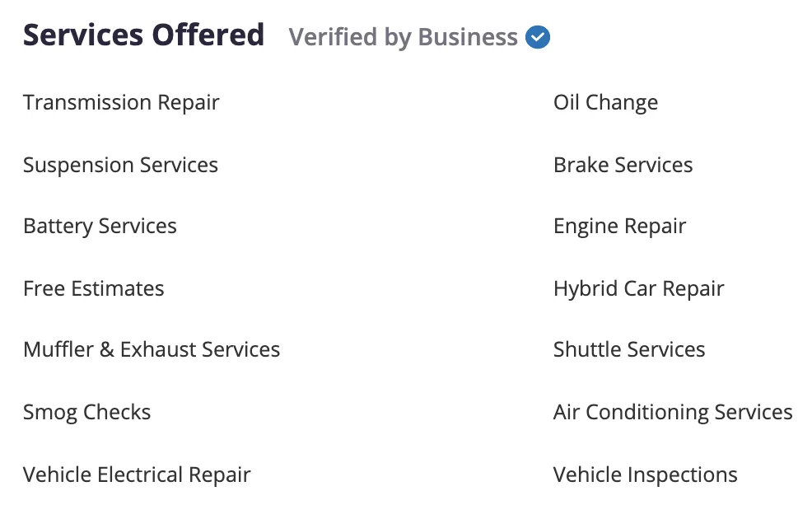Screen dimensions: 812x519
Task: Select Muffler & Exhaust Services
Action: [152, 349]
